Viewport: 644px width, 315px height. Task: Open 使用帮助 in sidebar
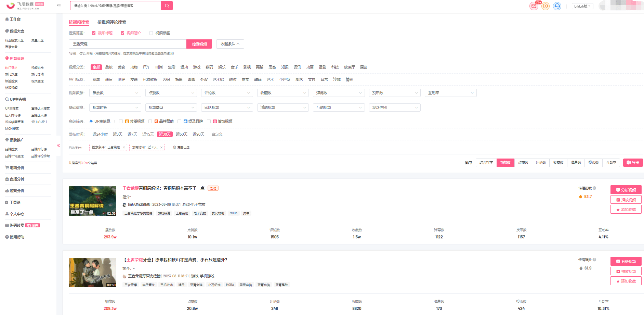pyautogui.click(x=15, y=237)
